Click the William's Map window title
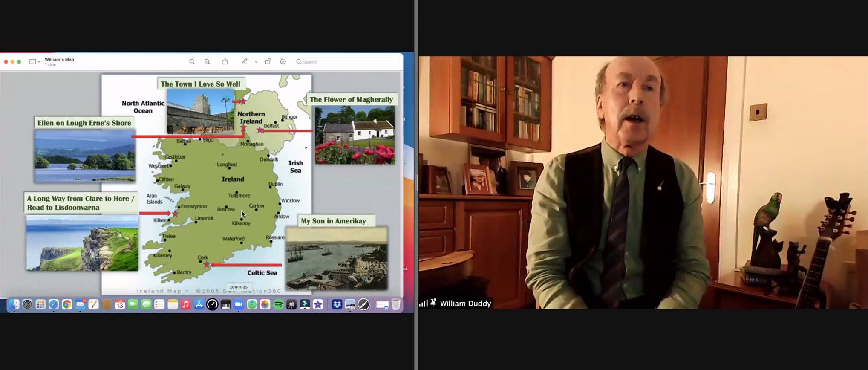868x370 pixels. pyautogui.click(x=59, y=60)
